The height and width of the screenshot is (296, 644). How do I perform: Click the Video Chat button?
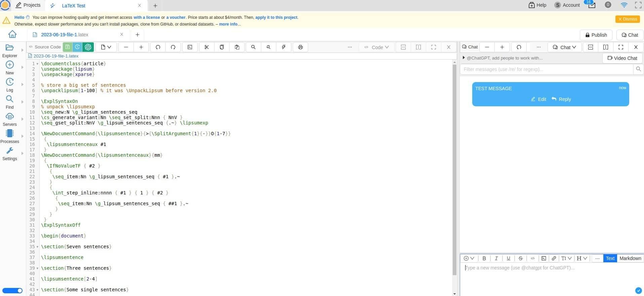622,58
